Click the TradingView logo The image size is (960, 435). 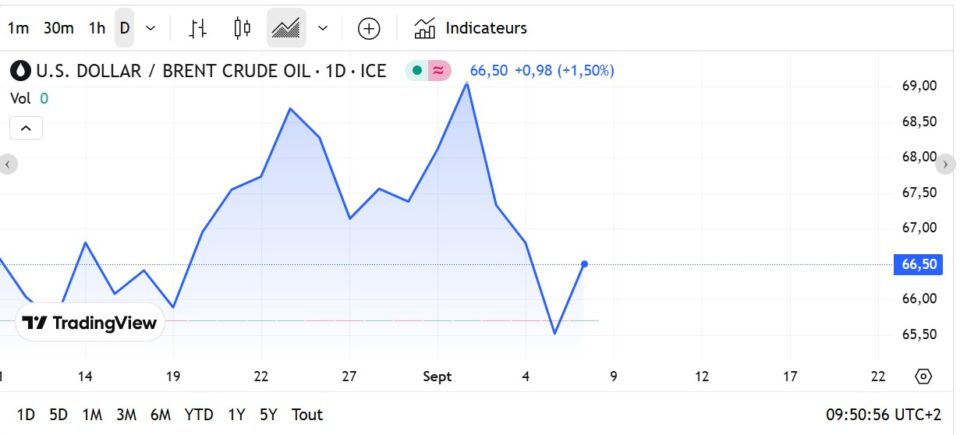[90, 323]
